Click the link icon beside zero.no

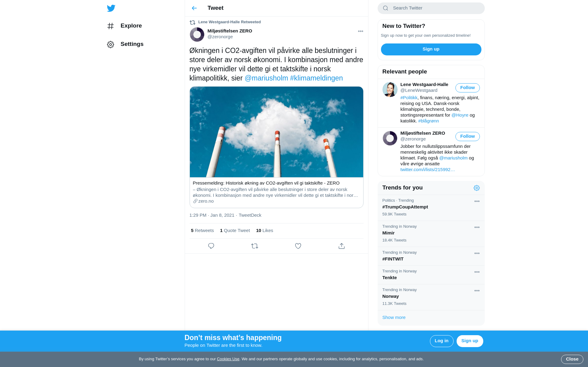[x=195, y=201]
